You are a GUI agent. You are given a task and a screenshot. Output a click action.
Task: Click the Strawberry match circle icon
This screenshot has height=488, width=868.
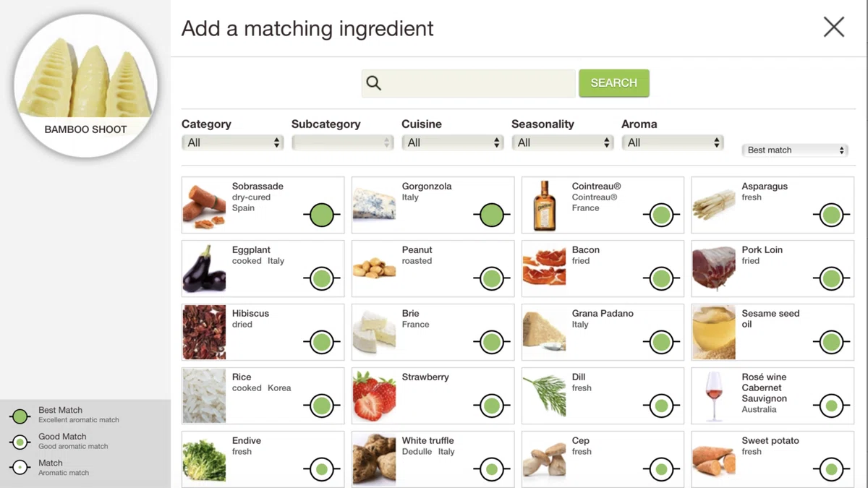click(x=491, y=406)
